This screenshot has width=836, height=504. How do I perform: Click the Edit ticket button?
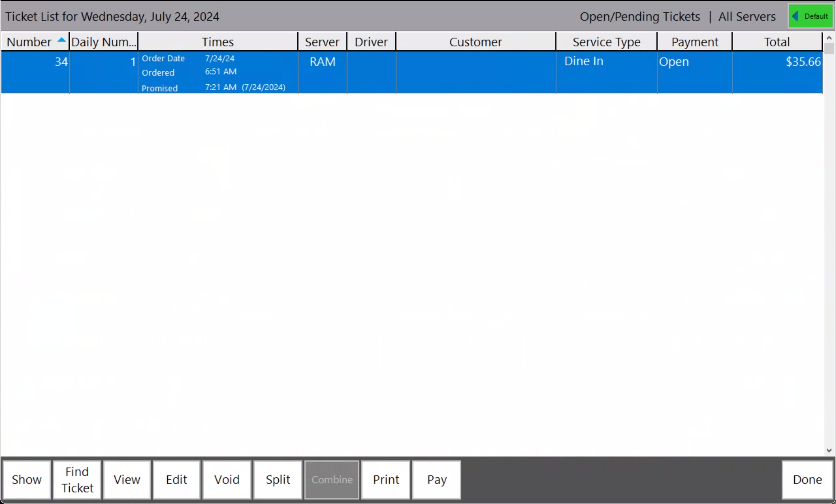click(176, 479)
